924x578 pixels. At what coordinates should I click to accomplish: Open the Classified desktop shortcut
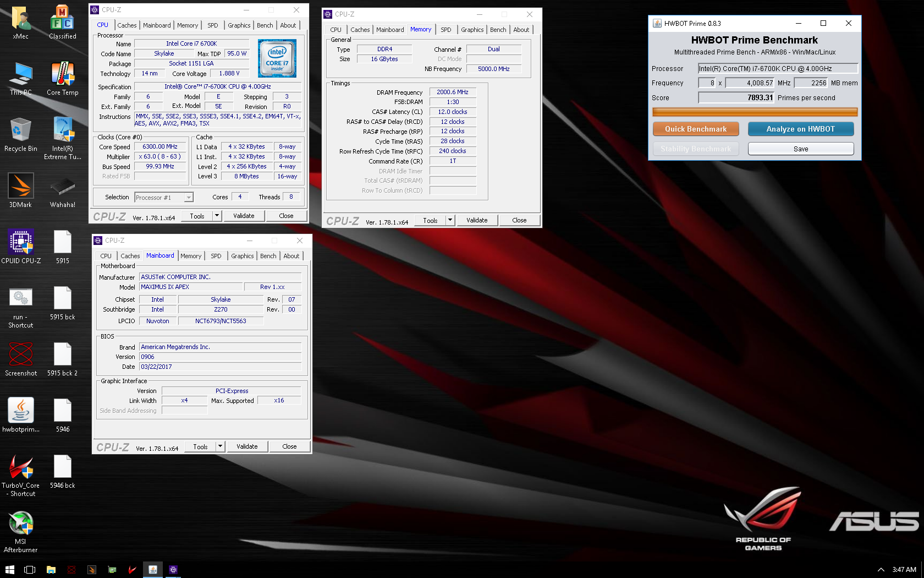(63, 23)
